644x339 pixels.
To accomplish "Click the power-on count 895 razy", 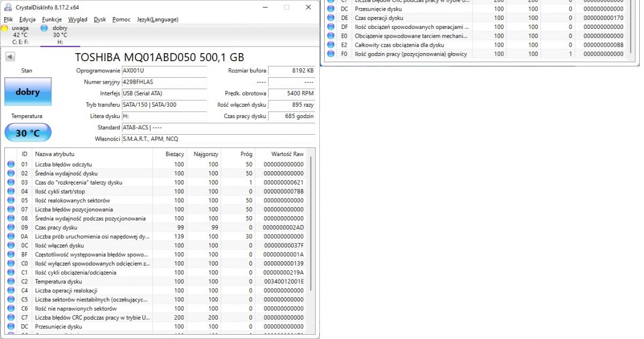I will [x=291, y=105].
